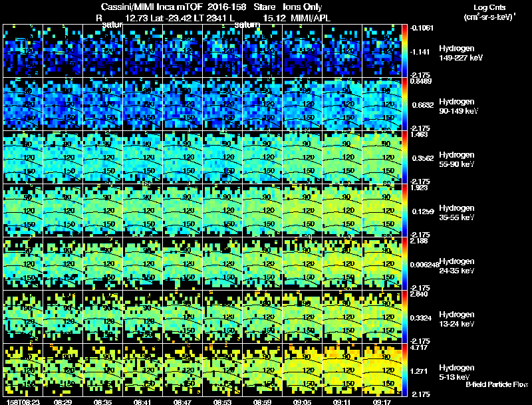The width and height of the screenshot is (532, 405).
Task: Click the '4.717' colorbar value
Action: 418,347
